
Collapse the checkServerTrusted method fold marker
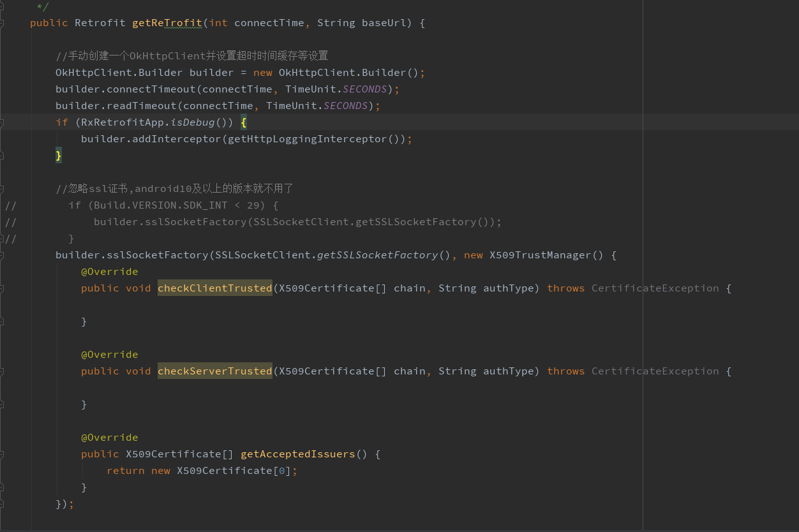coord(2,371)
